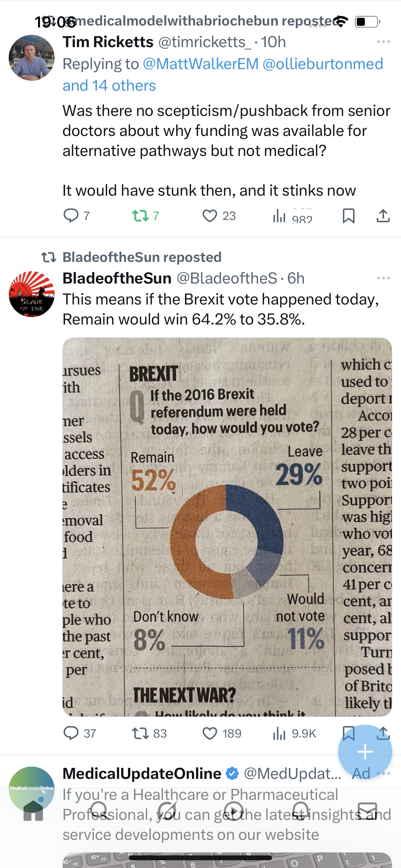Tap the "and 14 others" link
Viewport: 401px width, 868px height.
pyautogui.click(x=109, y=86)
